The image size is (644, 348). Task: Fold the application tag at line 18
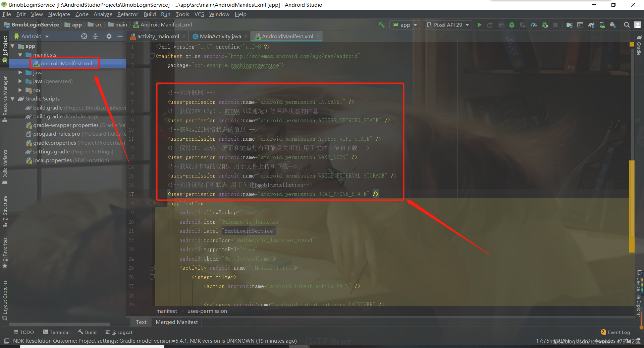152,203
